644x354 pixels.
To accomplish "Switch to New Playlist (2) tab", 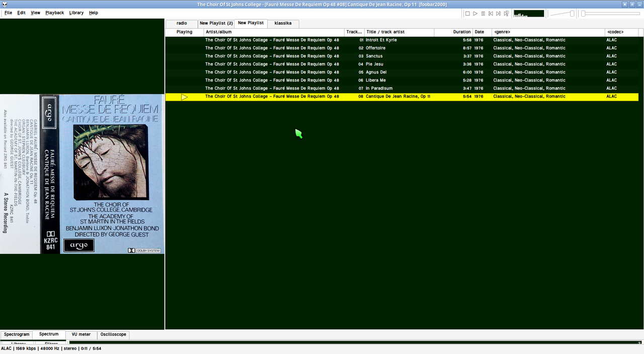I will click(216, 23).
